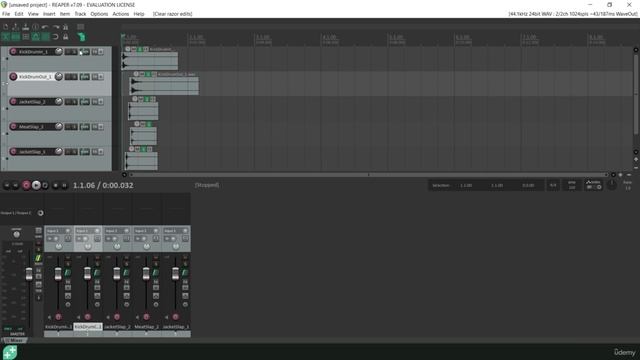Click the master volume fader in mixer
Viewport: 640px width, 360px height.
(x=29, y=274)
